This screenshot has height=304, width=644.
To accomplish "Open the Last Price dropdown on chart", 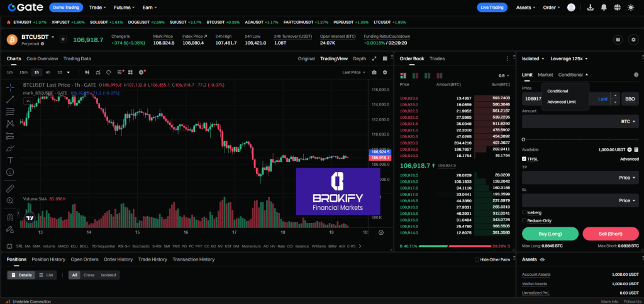I will 353,72.
